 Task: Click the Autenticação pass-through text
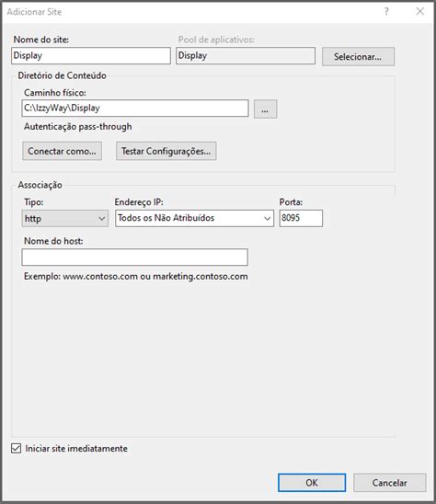[78, 126]
